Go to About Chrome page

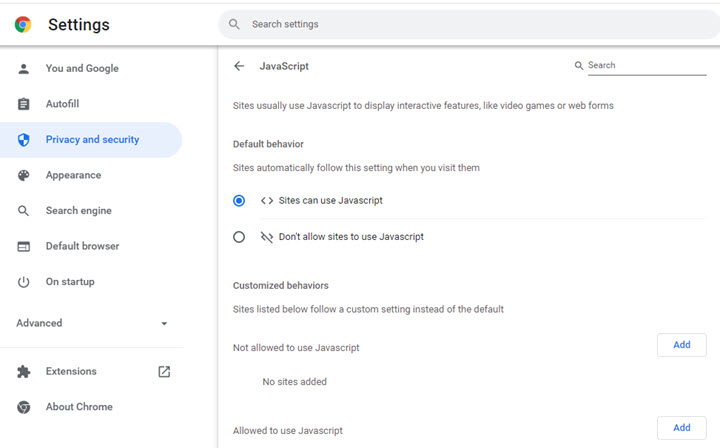coord(79,407)
